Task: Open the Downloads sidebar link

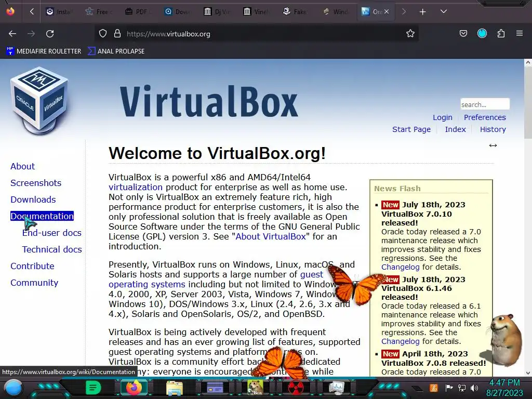Action: 33,199
